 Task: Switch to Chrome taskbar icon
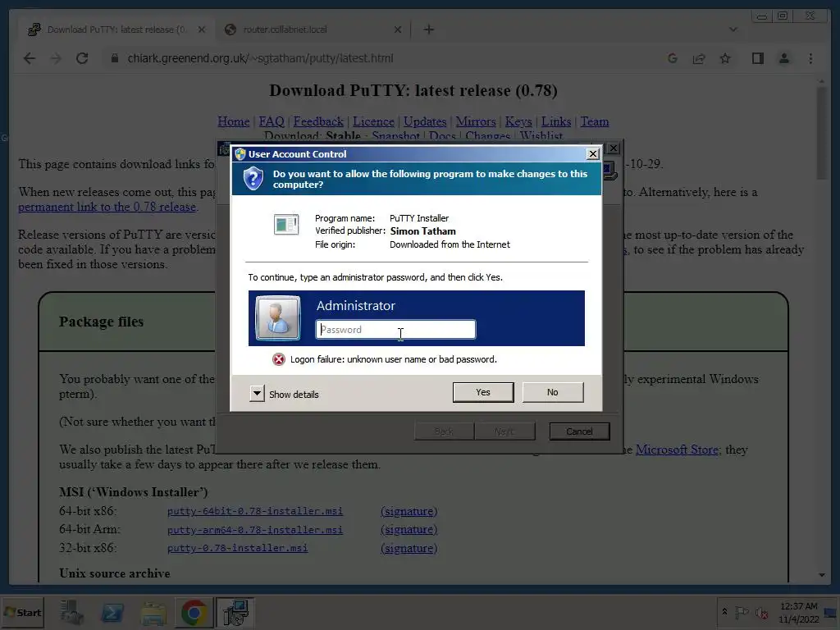pos(194,612)
